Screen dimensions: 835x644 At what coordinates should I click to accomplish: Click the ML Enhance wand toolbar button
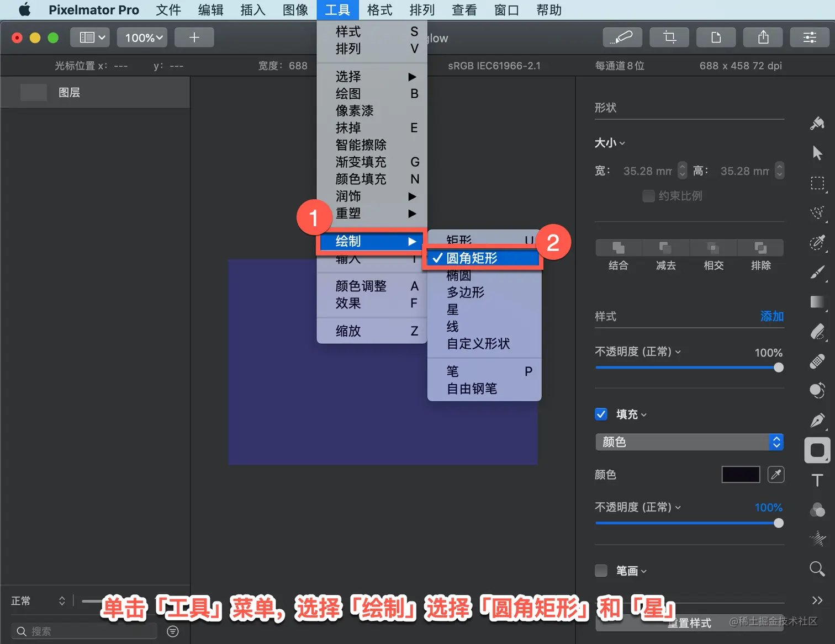tap(622, 38)
